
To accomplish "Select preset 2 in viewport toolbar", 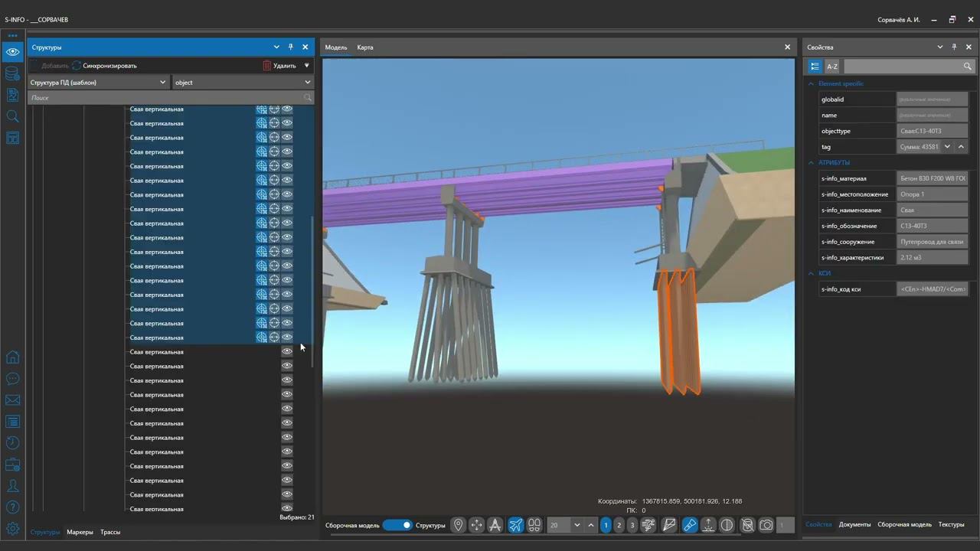I will (x=619, y=525).
